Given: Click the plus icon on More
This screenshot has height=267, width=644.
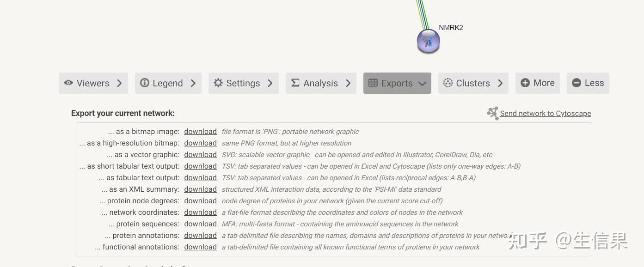Looking at the screenshot, I should 526,83.
